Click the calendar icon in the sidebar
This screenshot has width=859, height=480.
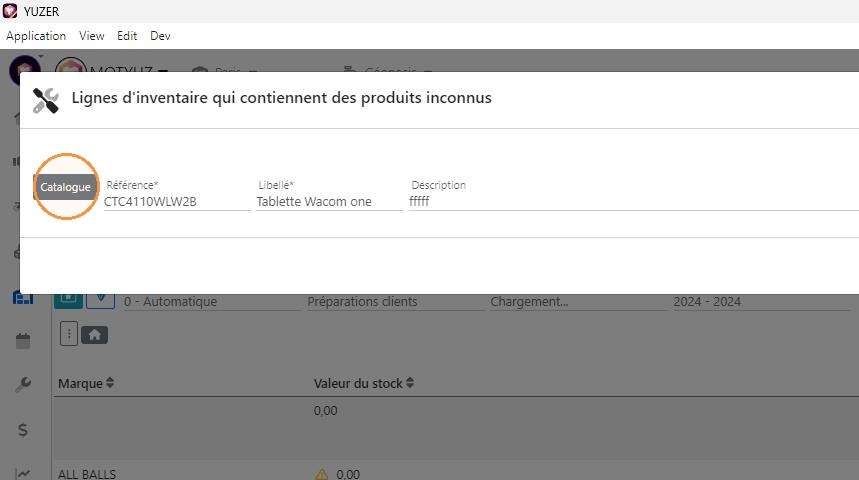point(23,341)
